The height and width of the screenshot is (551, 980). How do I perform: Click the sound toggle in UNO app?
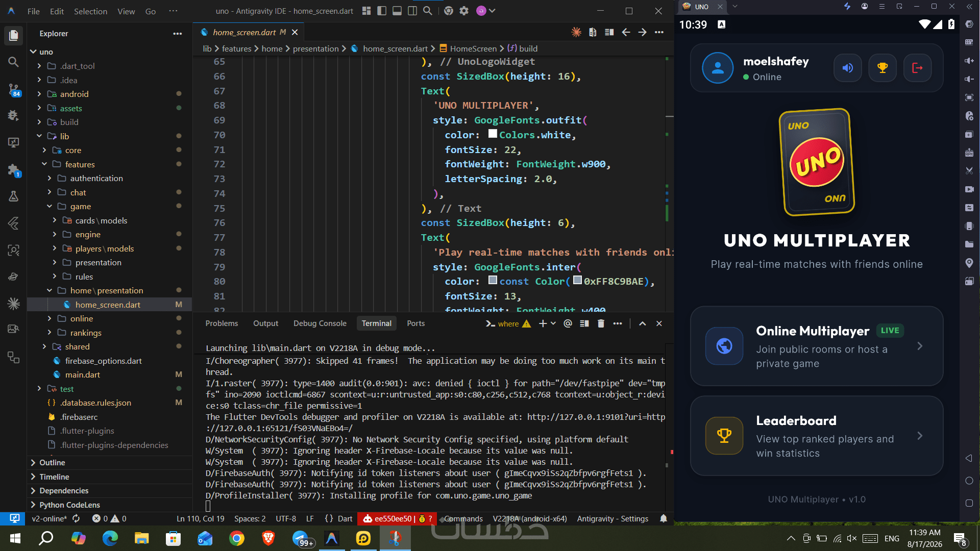click(848, 68)
